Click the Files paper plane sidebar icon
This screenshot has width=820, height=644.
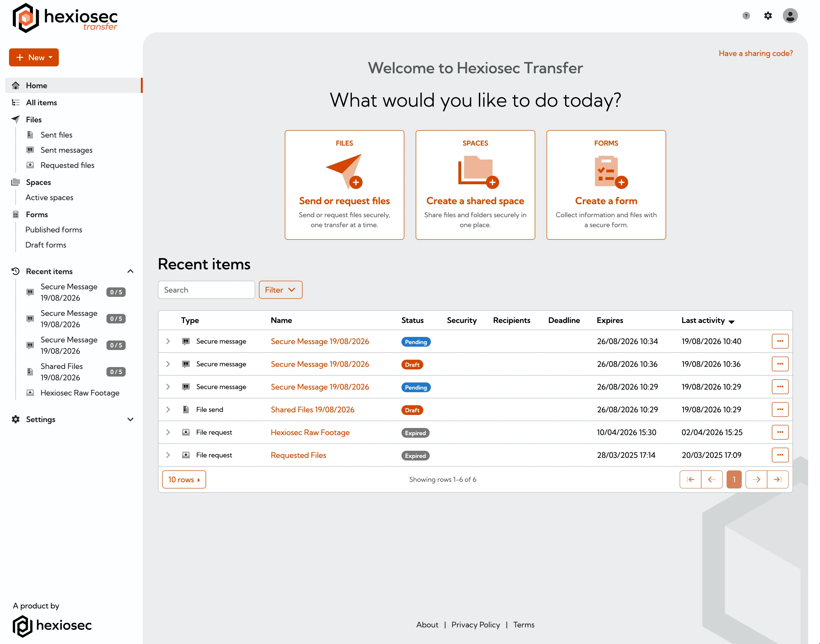coord(15,120)
